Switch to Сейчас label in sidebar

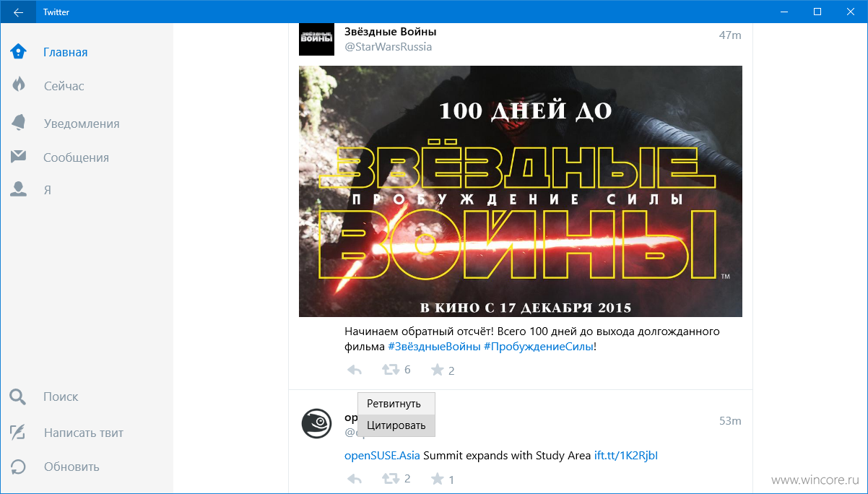tap(64, 86)
